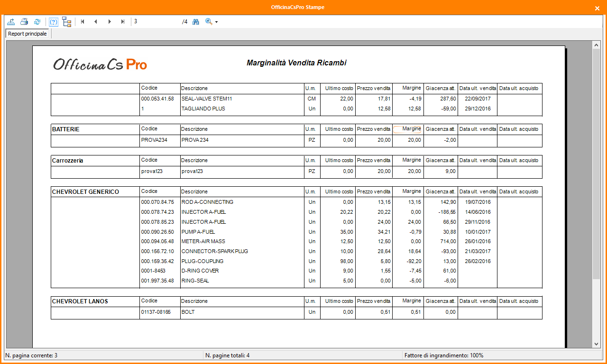Click last cost value 98,00
The width and height of the screenshot is (607, 364).
[x=347, y=262]
